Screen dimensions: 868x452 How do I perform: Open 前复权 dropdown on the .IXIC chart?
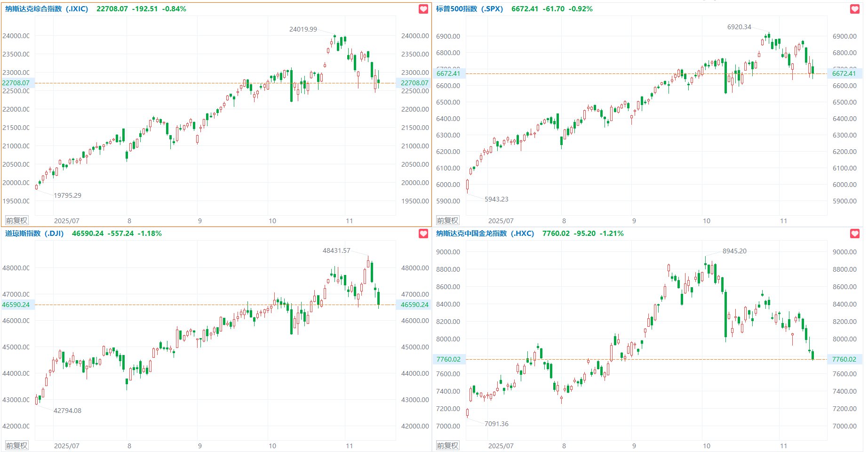(17, 220)
